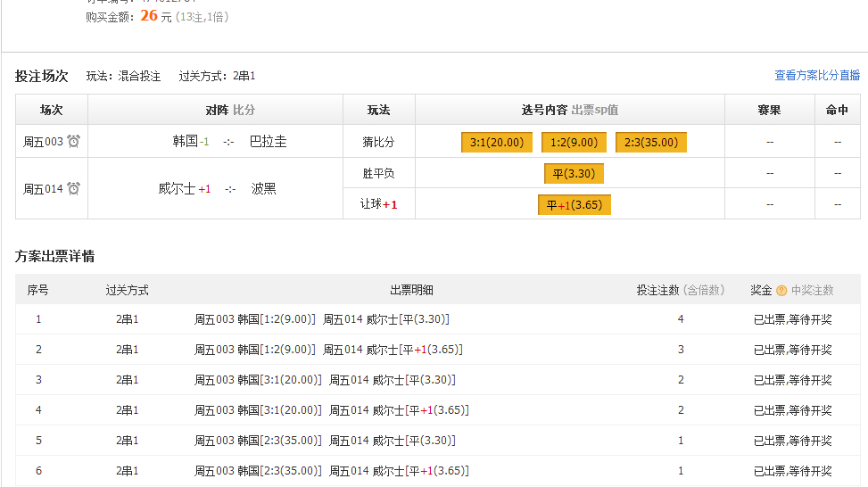Click the 韩国 team name

coord(185,142)
